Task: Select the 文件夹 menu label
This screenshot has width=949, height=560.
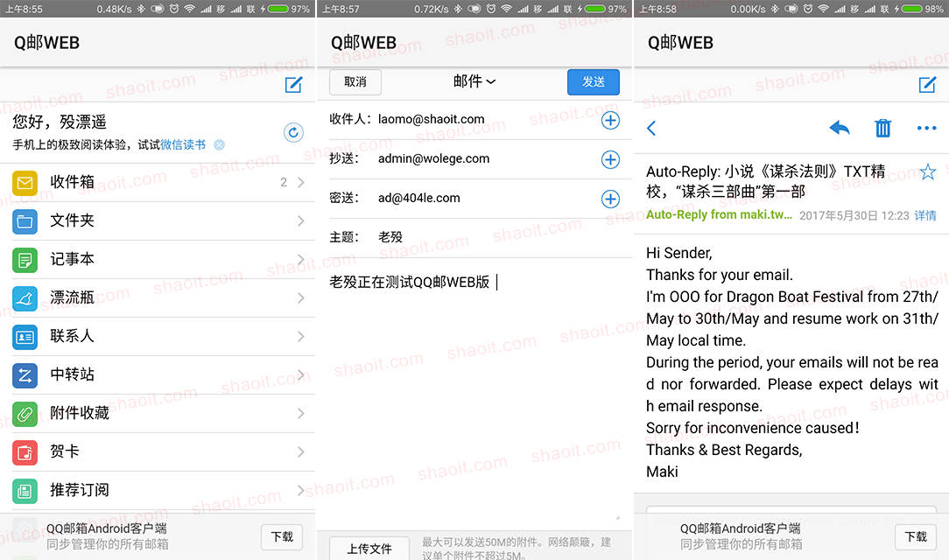Action: [x=72, y=220]
